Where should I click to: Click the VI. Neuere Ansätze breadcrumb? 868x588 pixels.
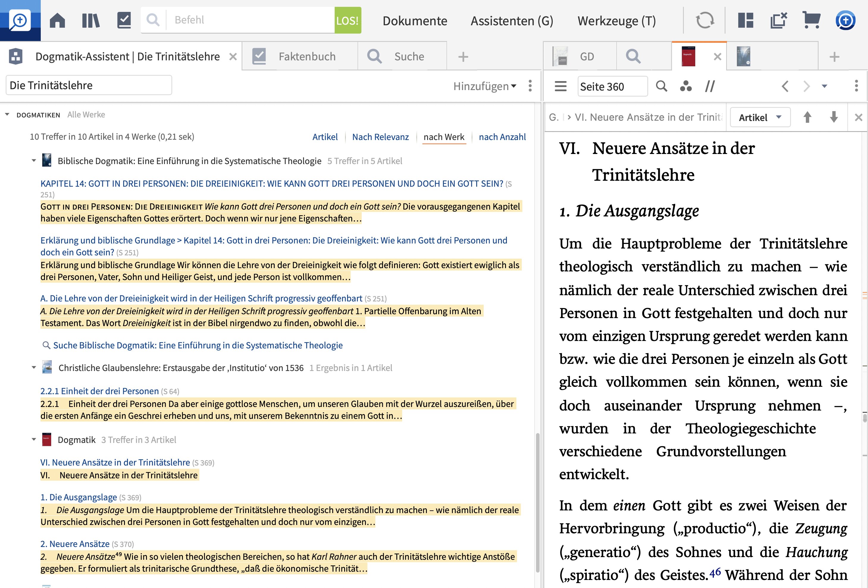tap(648, 117)
